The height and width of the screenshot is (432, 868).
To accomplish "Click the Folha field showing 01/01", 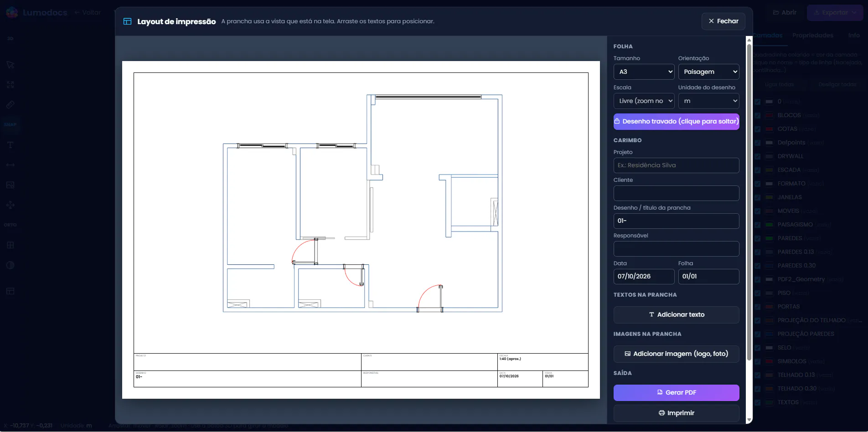I will (708, 277).
